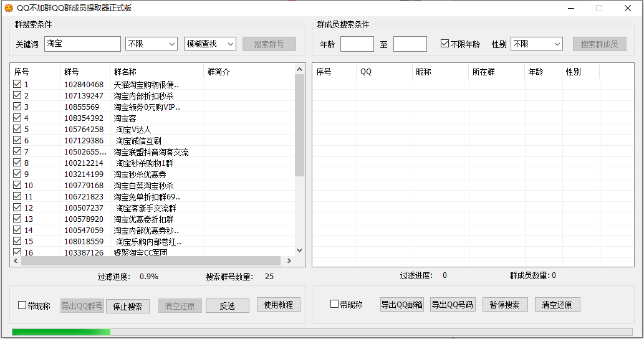Viewport: 644px width, 339px height.
Task: Disable the 不限年龄 checkbox
Action: pyautogui.click(x=445, y=44)
